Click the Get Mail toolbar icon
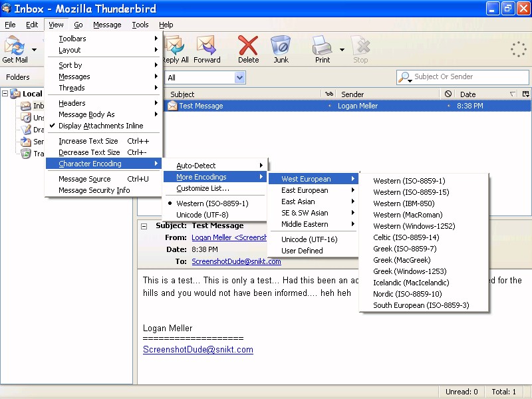This screenshot has width=532, height=399. point(14,45)
